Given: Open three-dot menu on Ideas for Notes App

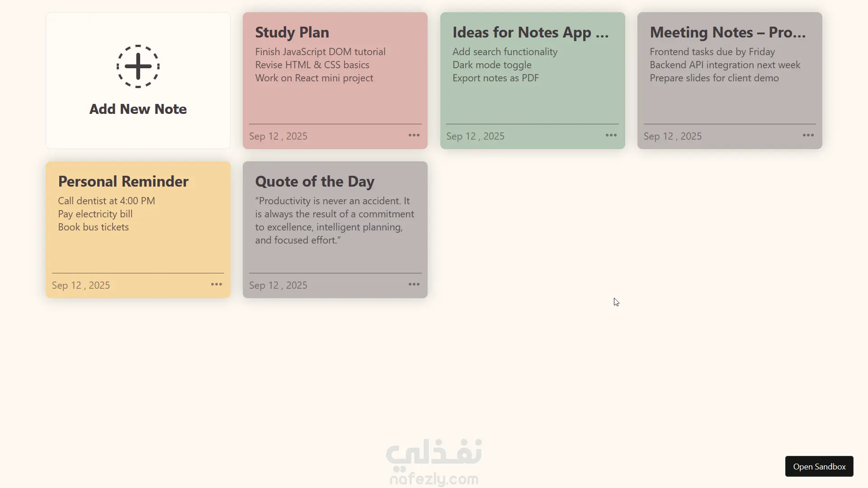Looking at the screenshot, I should [611, 136].
